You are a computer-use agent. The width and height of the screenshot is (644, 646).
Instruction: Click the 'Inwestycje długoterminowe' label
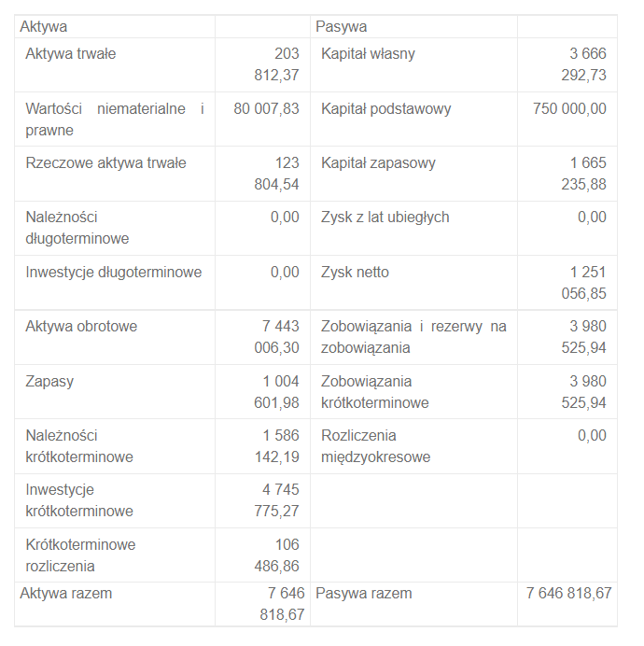114,273
